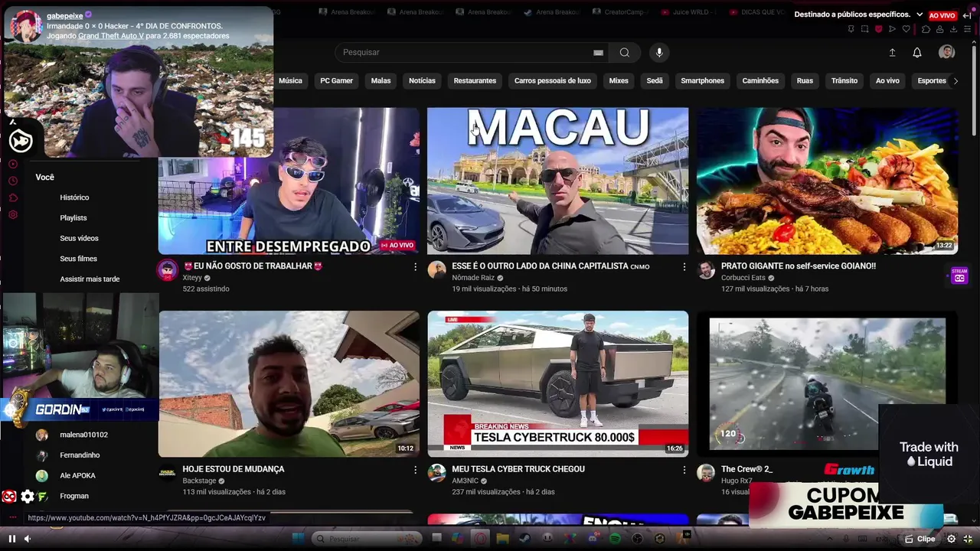Open the MACAU video thumbnail

click(x=557, y=181)
